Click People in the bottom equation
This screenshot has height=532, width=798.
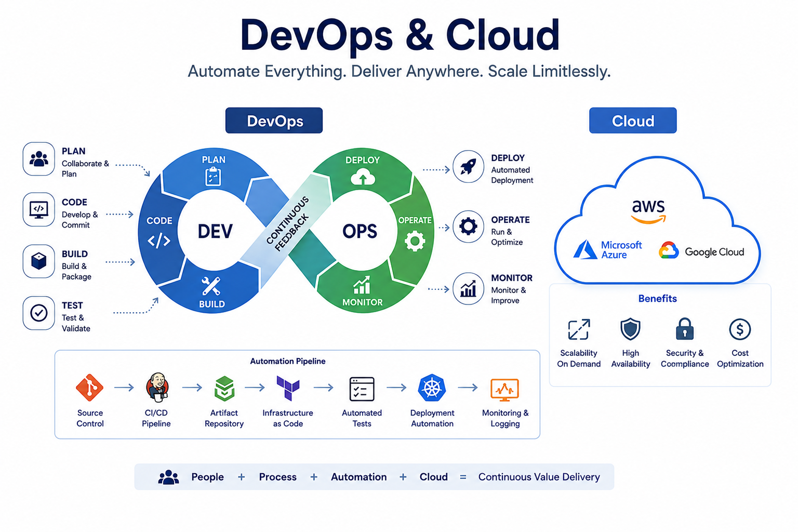pyautogui.click(x=207, y=477)
